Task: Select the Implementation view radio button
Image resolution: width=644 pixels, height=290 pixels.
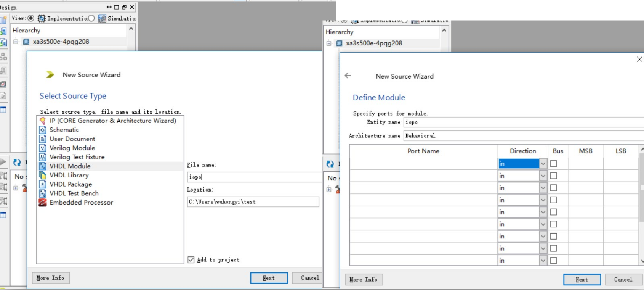Action: (x=31, y=18)
